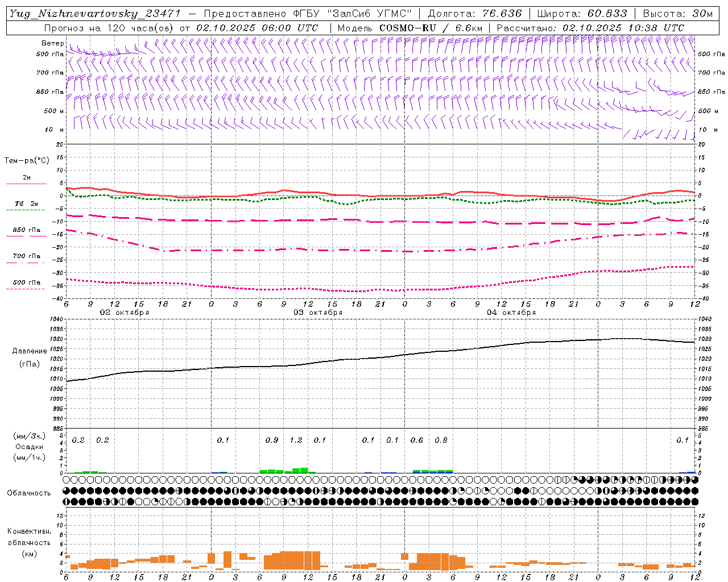Click the Давление pressure panel label

[x=30, y=351]
